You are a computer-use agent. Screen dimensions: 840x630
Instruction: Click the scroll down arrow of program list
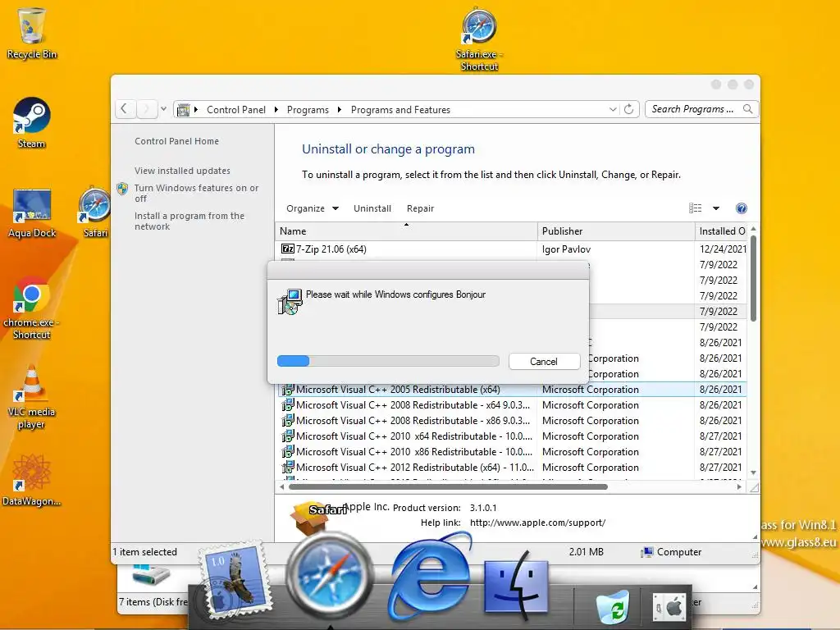[x=753, y=472]
